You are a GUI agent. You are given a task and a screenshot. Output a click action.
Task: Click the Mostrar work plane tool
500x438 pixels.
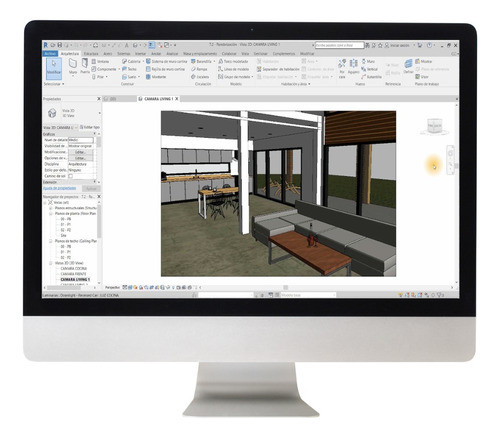(423, 61)
